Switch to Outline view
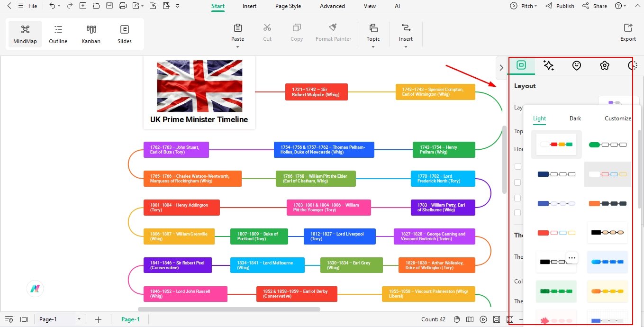This screenshot has height=327, width=644. pos(58,35)
